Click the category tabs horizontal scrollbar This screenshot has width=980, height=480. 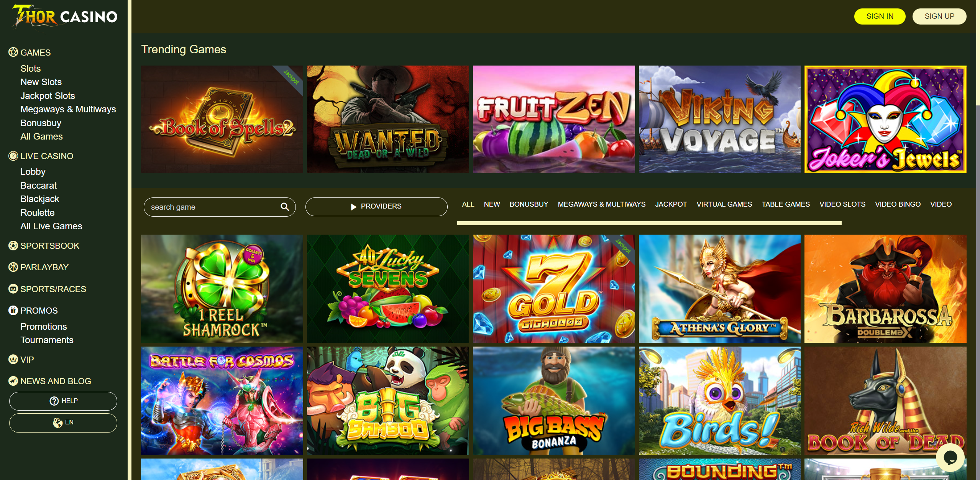pyautogui.click(x=649, y=223)
